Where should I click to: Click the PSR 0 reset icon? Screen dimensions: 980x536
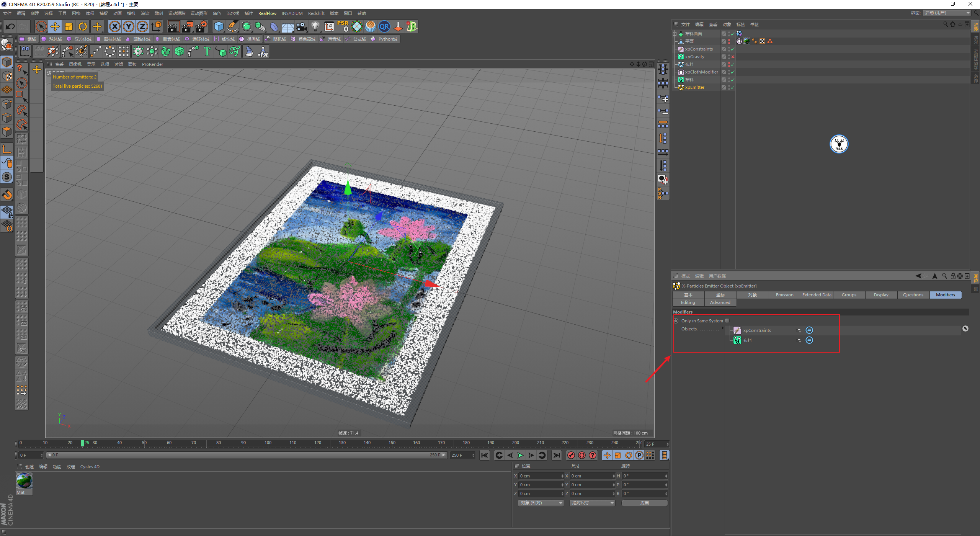pos(343,26)
